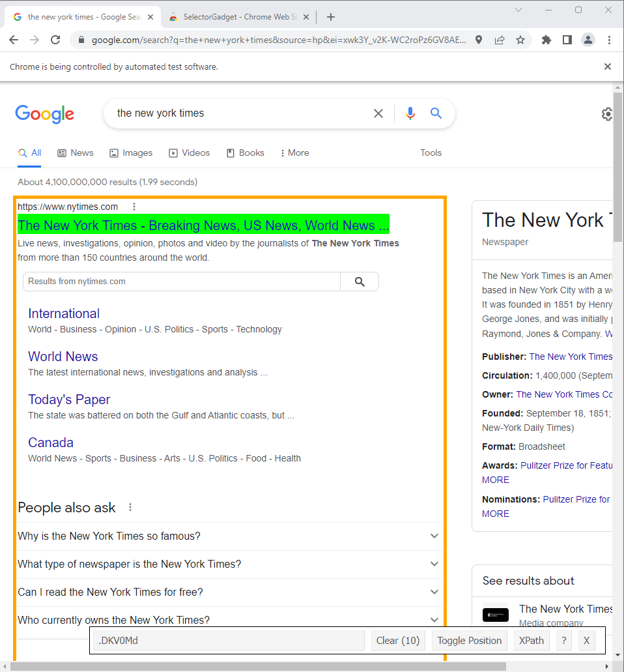Click SelectorGadget Clear (10) button
The width and height of the screenshot is (624, 672).
398,640
